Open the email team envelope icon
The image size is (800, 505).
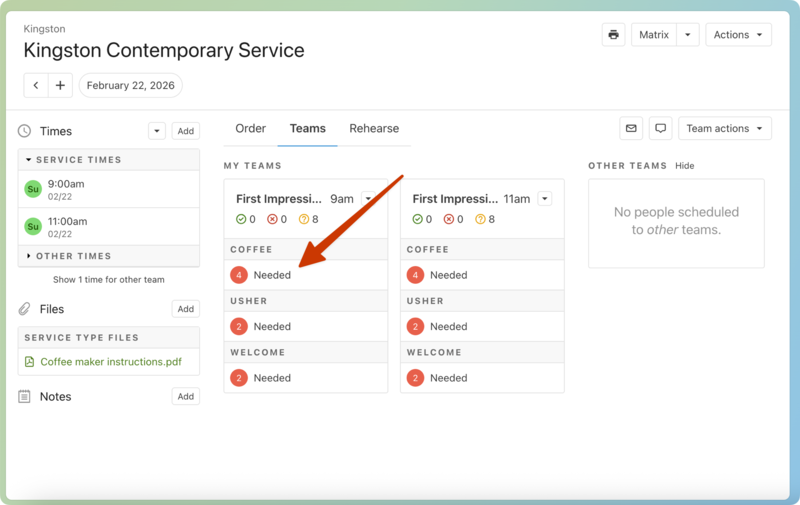click(x=631, y=129)
